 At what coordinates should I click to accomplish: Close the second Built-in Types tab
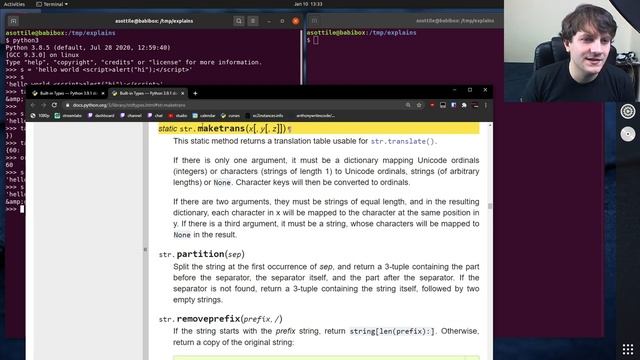[x=182, y=93]
